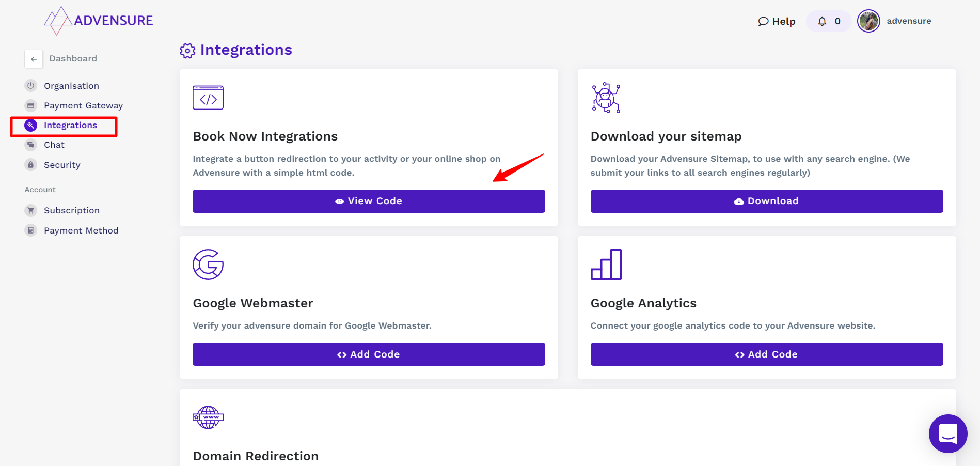Screen dimensions: 980x466
Task: Click the Domain Redirection globe icon
Action: pyautogui.click(x=208, y=417)
